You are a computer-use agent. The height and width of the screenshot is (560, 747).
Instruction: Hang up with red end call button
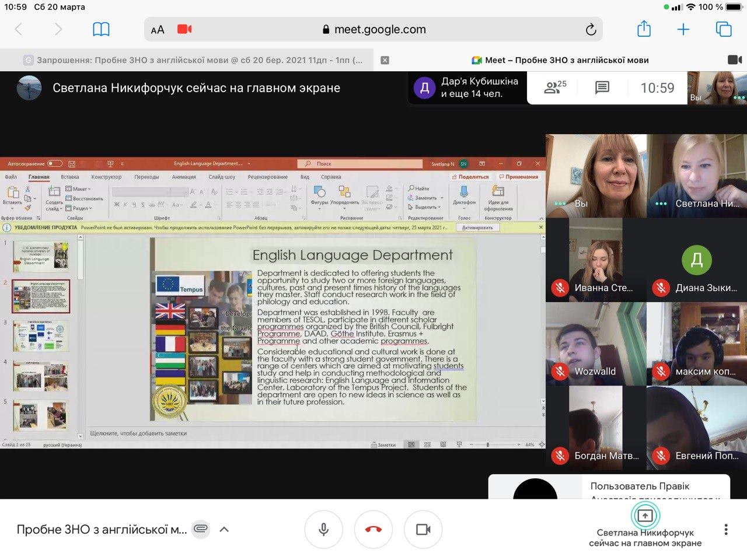(373, 529)
